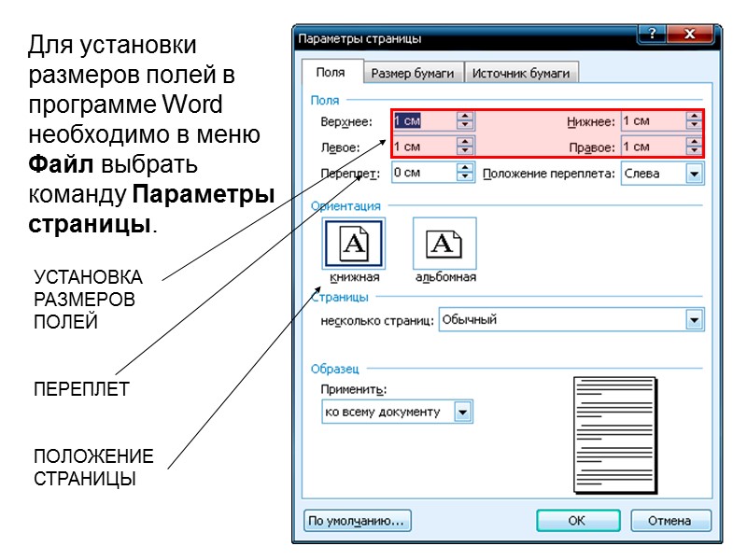Increase the Левое margin with up arrow
Viewport: 747px width, 560px height.
click(x=465, y=142)
